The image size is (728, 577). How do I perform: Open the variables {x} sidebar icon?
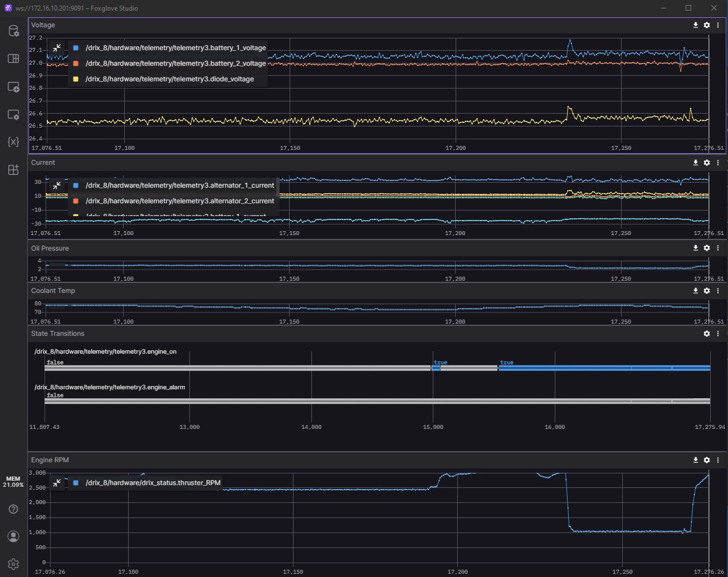tap(13, 142)
